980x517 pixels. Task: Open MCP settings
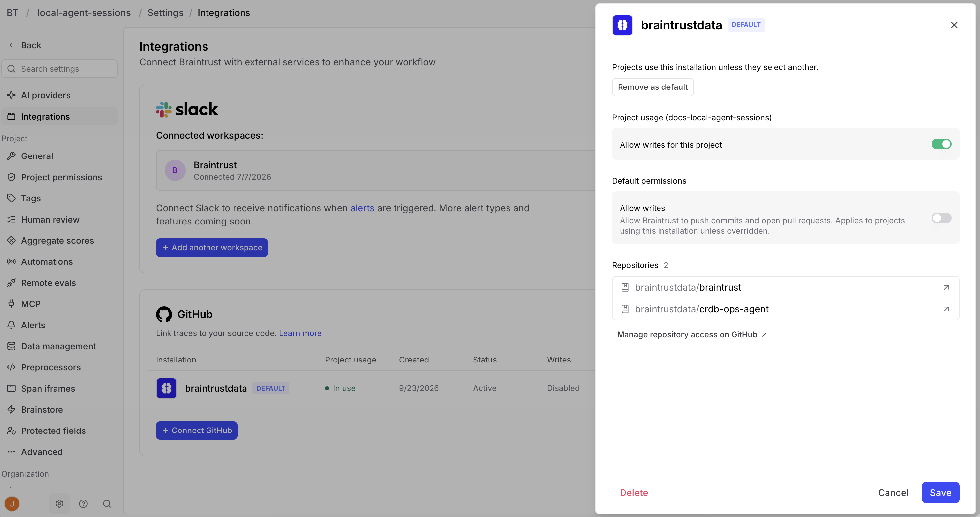click(59, 304)
